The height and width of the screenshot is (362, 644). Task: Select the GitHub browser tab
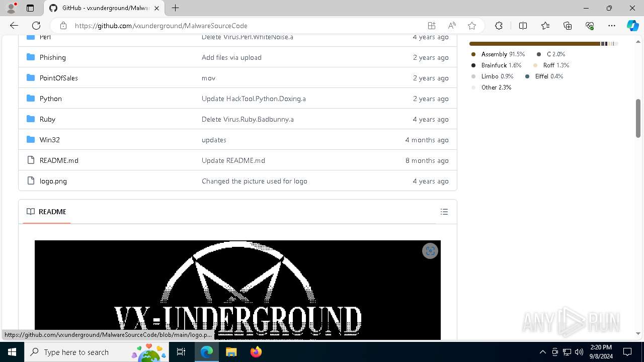pos(104,8)
